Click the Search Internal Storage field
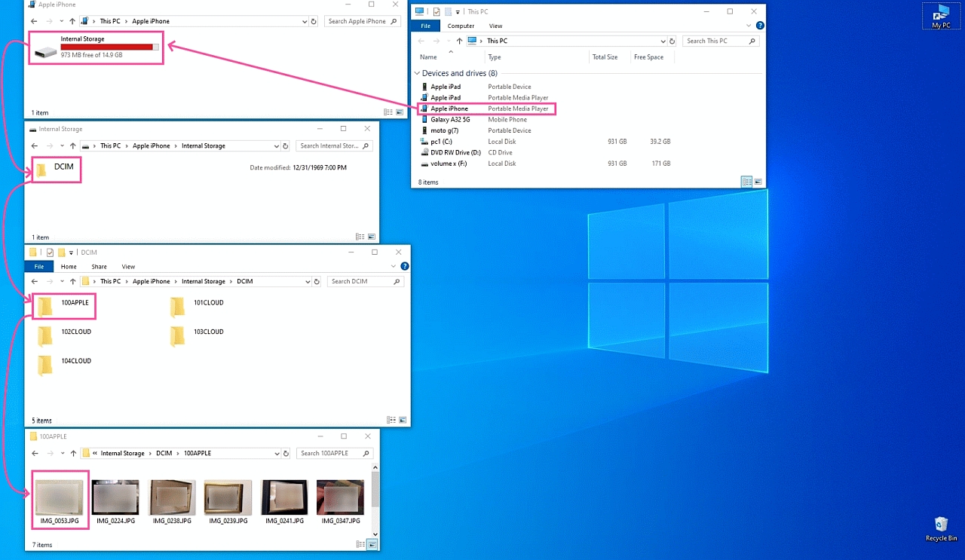Image resolution: width=965 pixels, height=560 pixels. tap(334, 145)
